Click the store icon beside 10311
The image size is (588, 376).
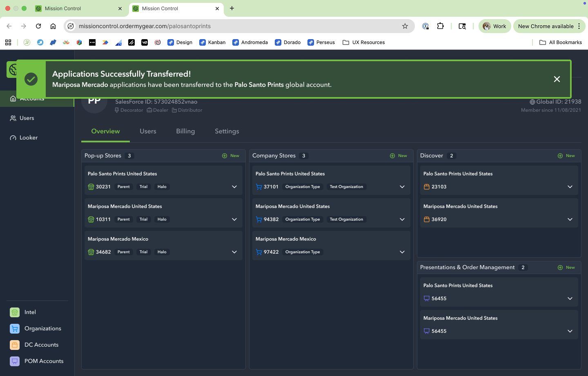tap(91, 219)
